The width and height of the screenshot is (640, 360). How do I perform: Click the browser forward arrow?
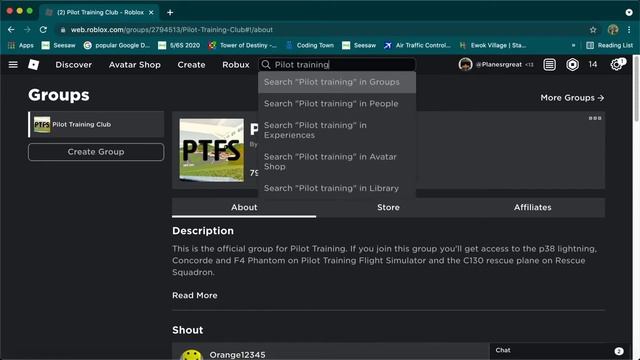[x=27, y=30]
